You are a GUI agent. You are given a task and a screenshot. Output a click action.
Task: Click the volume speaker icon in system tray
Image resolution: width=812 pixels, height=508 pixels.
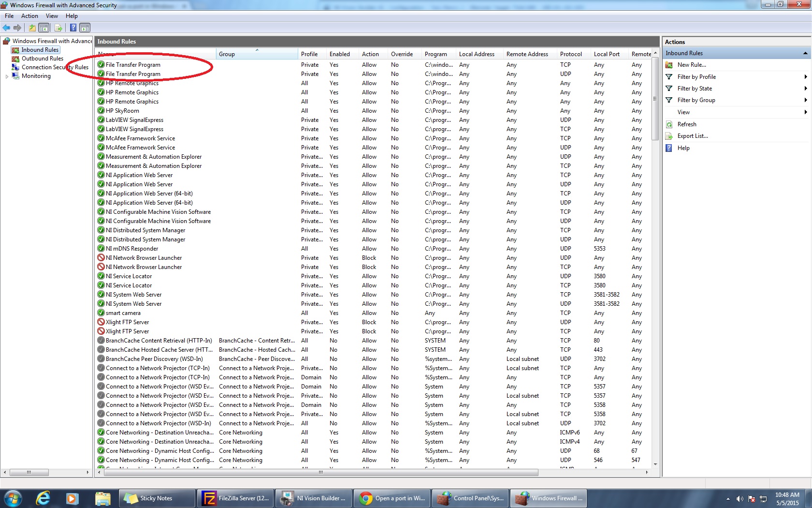[739, 499]
